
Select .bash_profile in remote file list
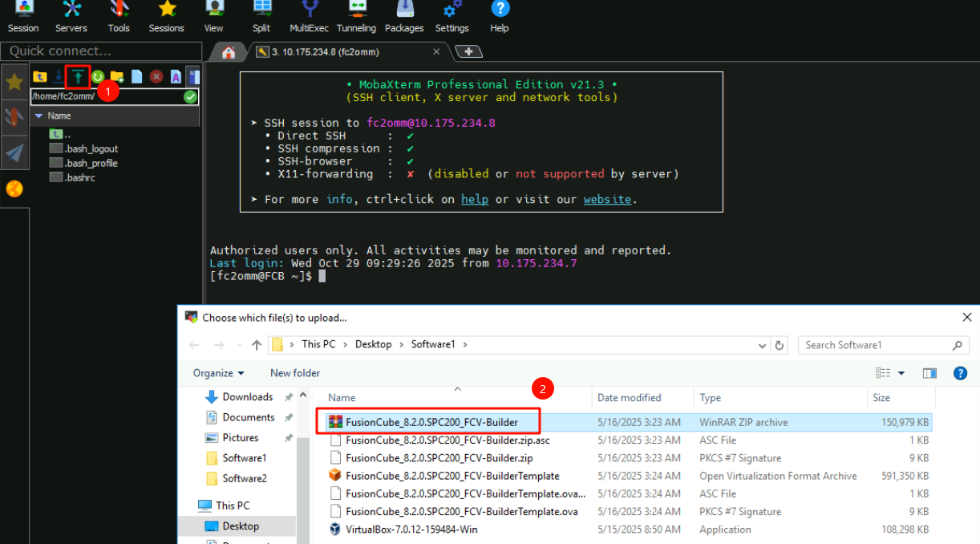91,163
